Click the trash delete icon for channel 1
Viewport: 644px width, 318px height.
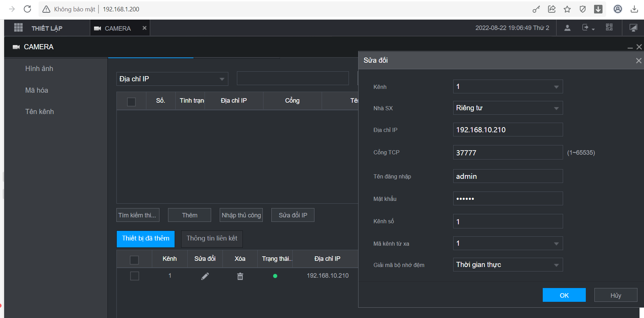pos(240,276)
